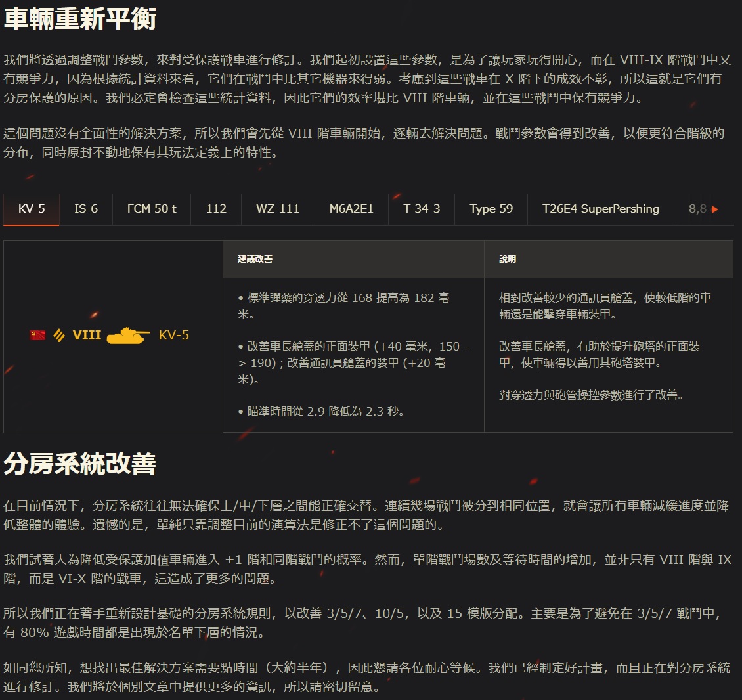Click the 建議改善 column header
Screen dimensions: 742x700
(255, 259)
